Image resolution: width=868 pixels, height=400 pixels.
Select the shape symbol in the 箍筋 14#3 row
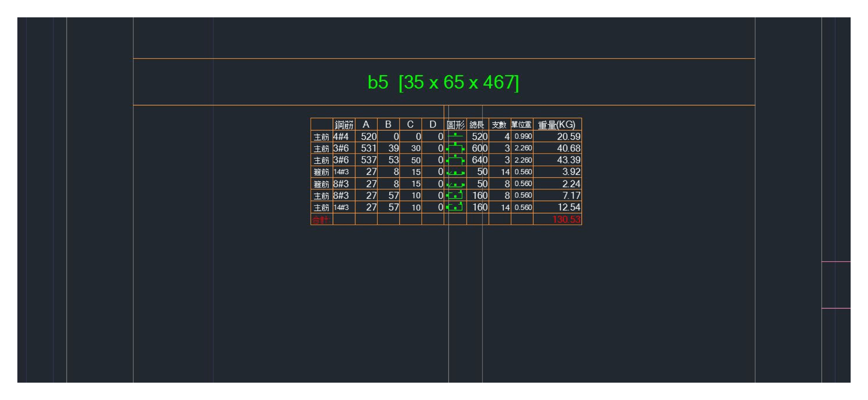coord(455,173)
